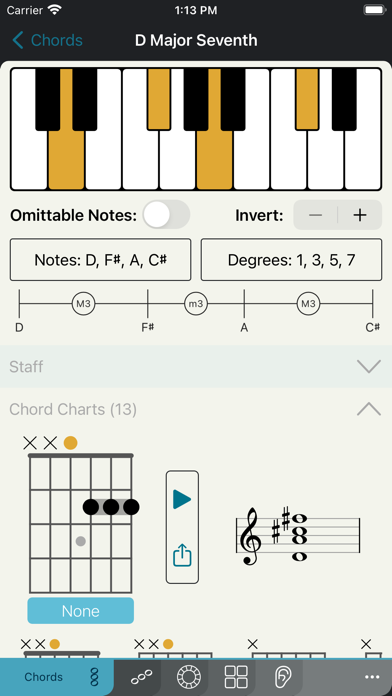The image size is (392, 696).
Task: Tap the treble clef staff notation
Action: [x=297, y=537]
